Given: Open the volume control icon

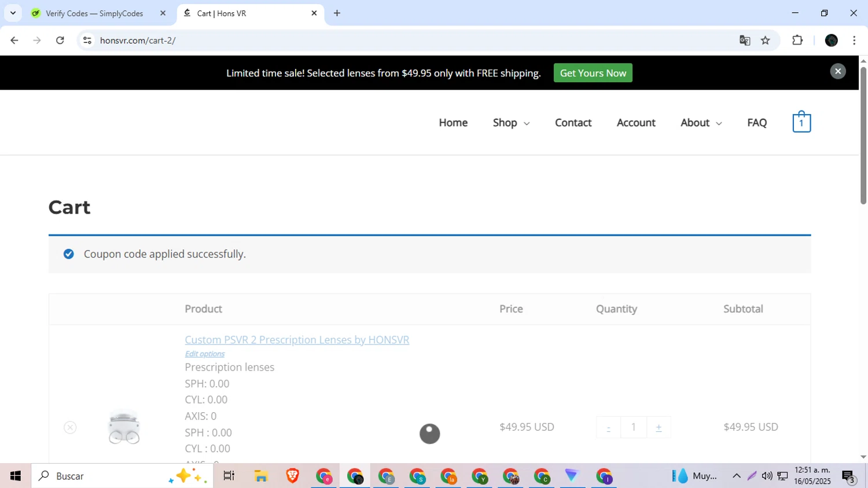Looking at the screenshot, I should (767, 476).
